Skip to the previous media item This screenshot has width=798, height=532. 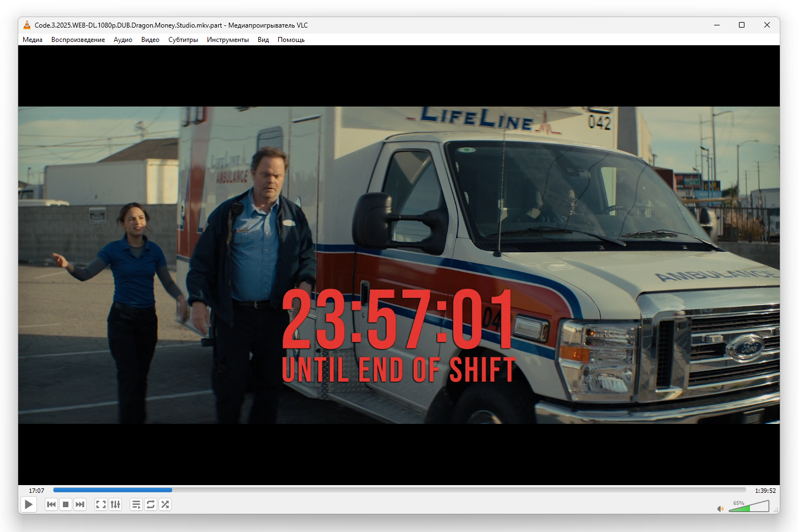pyautogui.click(x=51, y=504)
